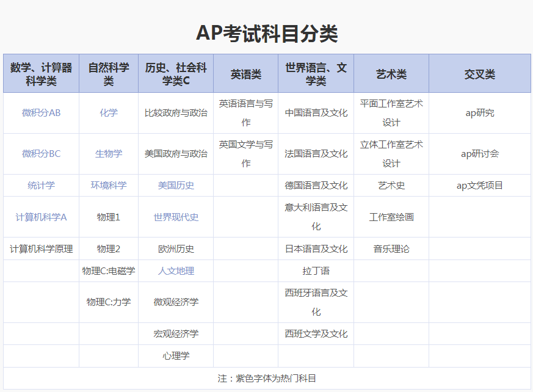Image resolution: width=533 pixels, height=392 pixels.
Task: Click the 世界语言、文学类 column header
Action: (316, 73)
